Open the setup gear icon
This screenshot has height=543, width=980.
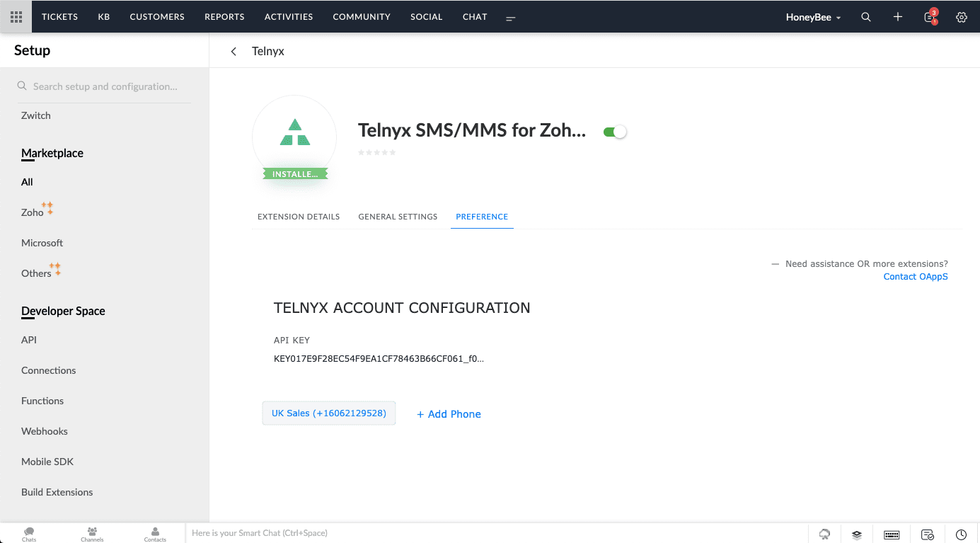(x=962, y=17)
